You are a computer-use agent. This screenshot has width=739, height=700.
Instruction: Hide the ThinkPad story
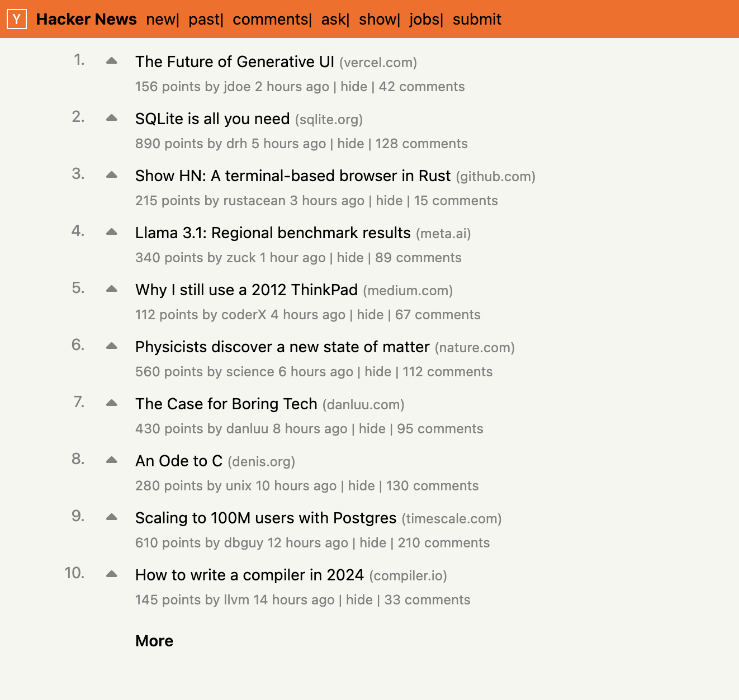point(370,315)
